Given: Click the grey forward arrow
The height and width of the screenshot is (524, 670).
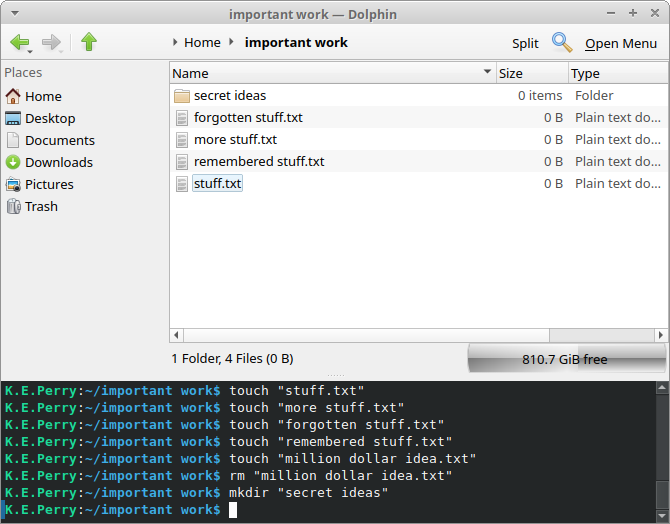Looking at the screenshot, I should [x=51, y=42].
